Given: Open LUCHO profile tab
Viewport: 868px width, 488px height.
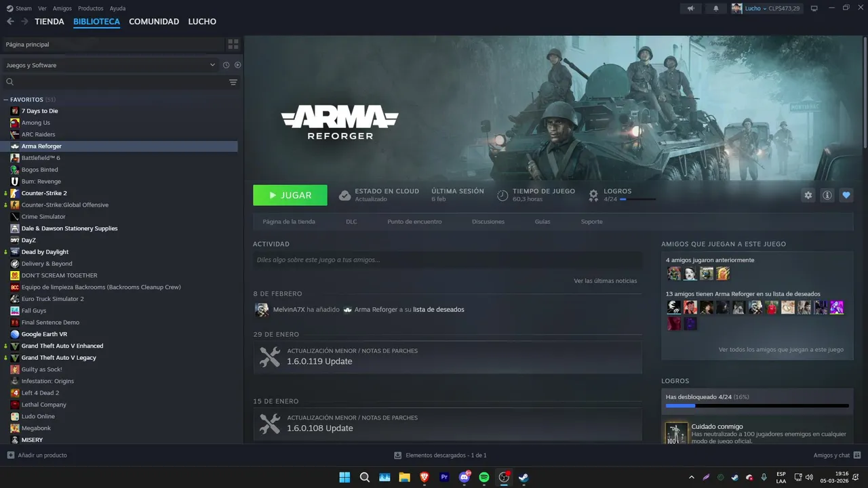Looking at the screenshot, I should (x=202, y=22).
